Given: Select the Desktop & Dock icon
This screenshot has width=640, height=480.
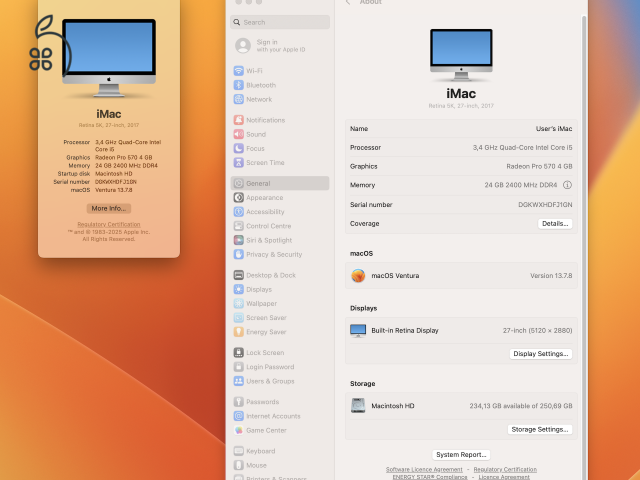Looking at the screenshot, I should point(239,275).
